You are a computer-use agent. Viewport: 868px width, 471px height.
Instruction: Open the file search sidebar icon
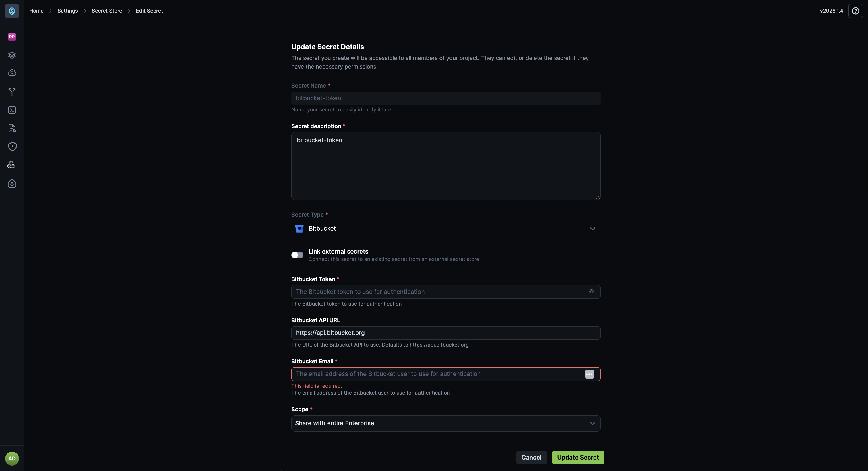12,128
